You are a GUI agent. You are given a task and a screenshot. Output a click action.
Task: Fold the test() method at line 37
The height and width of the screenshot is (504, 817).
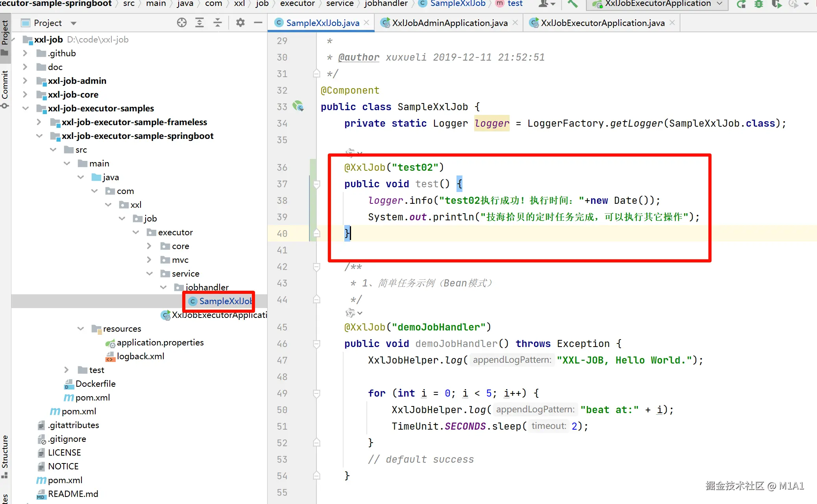point(316,184)
